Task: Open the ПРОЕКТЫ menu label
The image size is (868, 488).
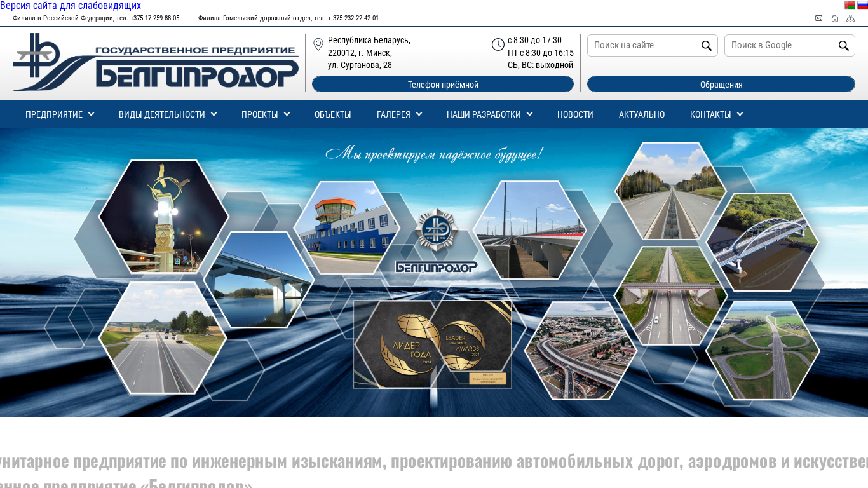Action: [x=260, y=114]
